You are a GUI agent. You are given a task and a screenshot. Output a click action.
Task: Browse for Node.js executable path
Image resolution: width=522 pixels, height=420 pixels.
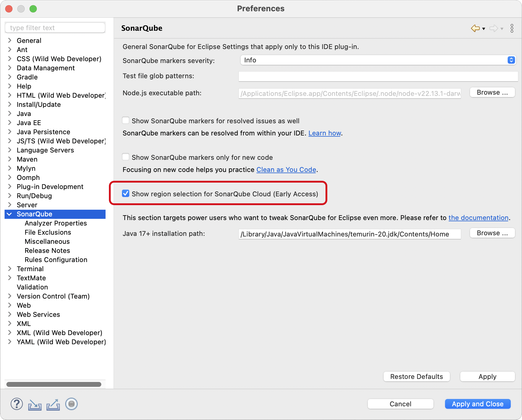pyautogui.click(x=492, y=92)
